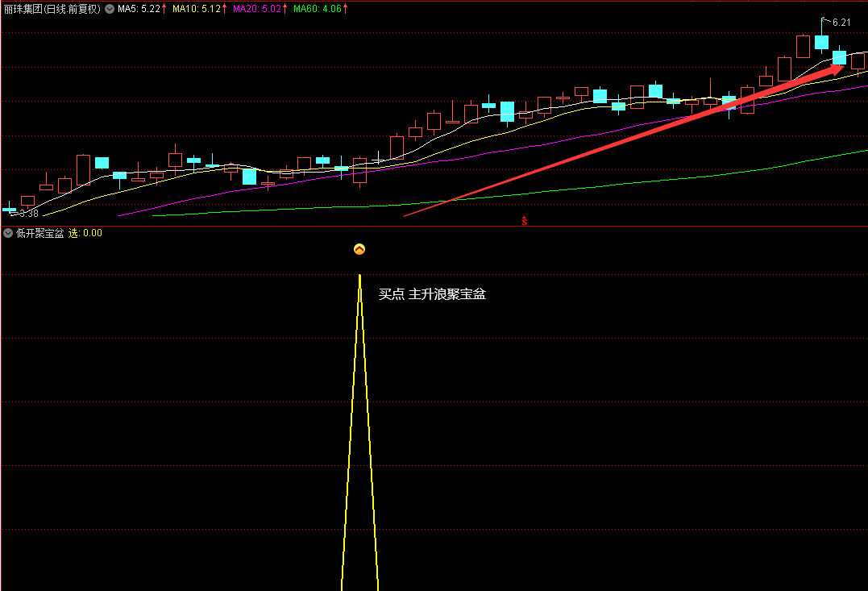Viewport: 868px width, 591px height.
Task: Click the 选: 0.00 indicator value
Action: [85, 233]
